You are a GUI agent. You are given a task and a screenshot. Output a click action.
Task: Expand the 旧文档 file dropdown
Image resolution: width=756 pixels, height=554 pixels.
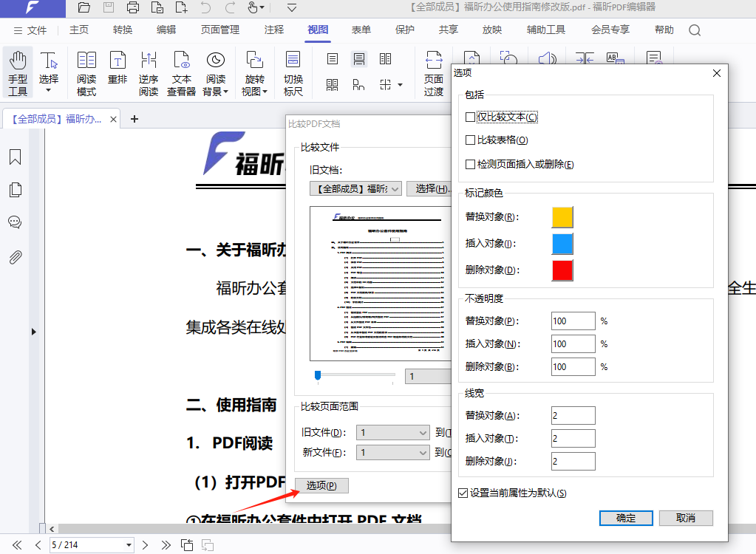tap(355, 188)
